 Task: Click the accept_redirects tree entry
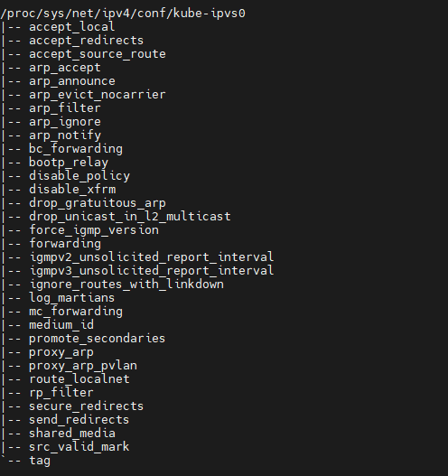[x=86, y=41]
